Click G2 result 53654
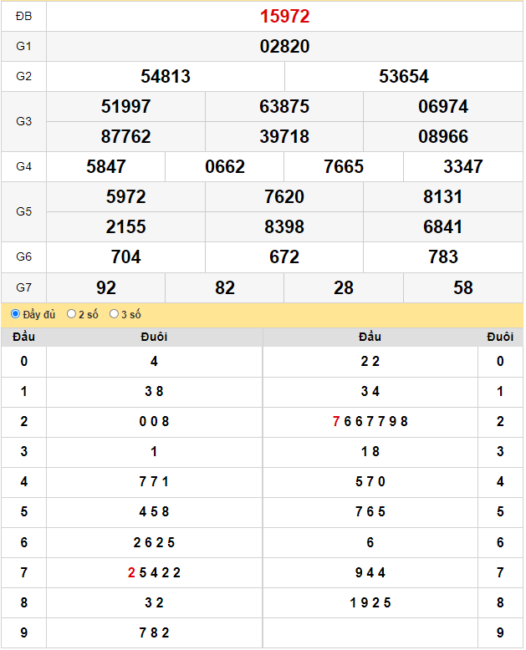 [404, 77]
